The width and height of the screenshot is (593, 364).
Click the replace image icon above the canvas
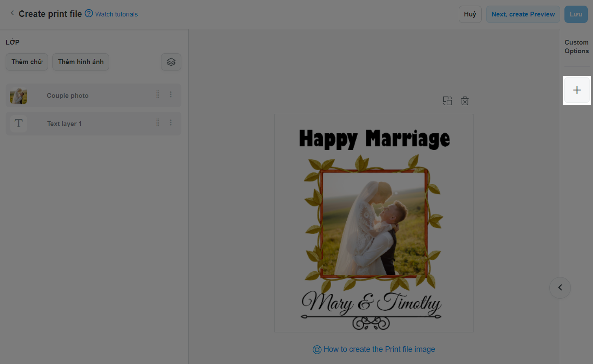[448, 101]
